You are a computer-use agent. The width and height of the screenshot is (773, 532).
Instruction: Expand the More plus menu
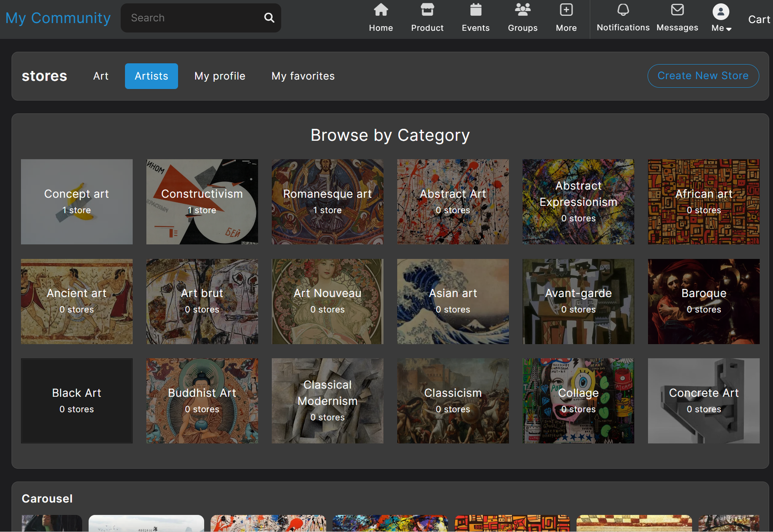[566, 10]
